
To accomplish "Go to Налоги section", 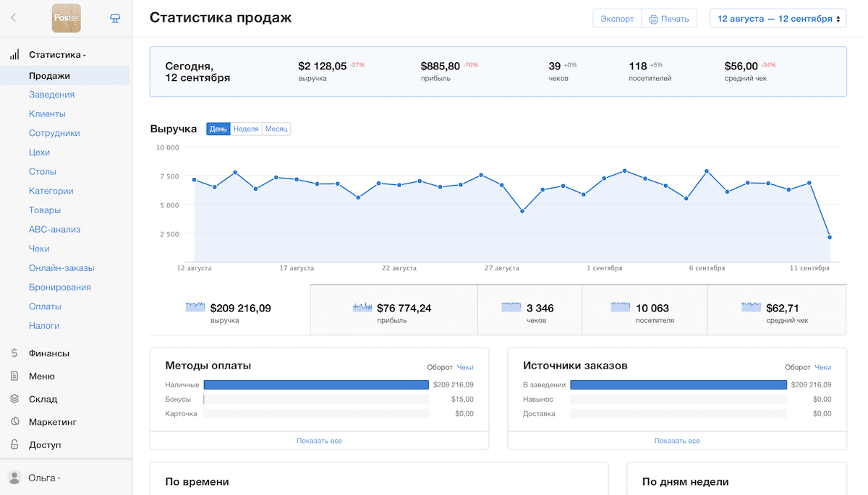I will click(x=44, y=326).
